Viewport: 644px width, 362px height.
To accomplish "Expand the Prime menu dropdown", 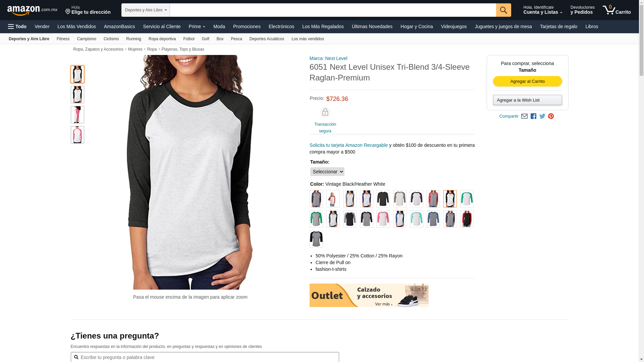I will point(197,26).
